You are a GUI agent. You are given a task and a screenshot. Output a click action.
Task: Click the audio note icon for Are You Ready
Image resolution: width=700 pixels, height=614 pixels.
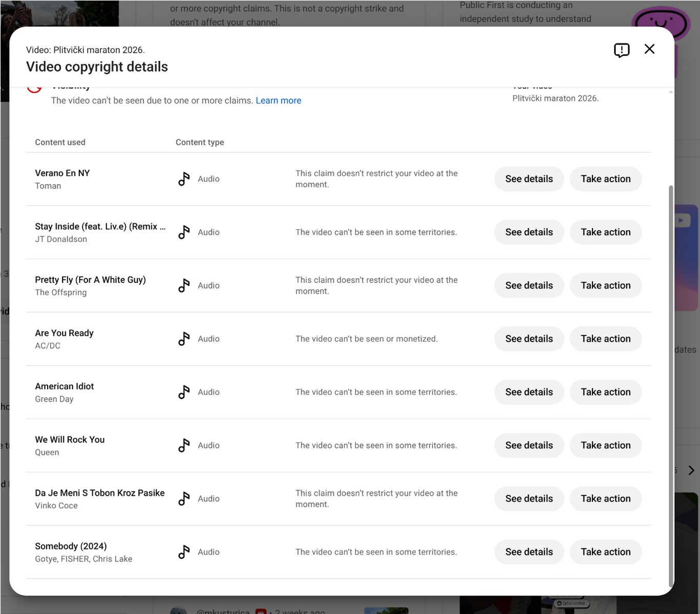pyautogui.click(x=184, y=339)
